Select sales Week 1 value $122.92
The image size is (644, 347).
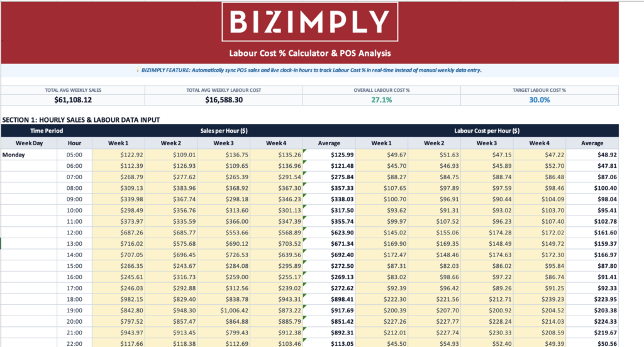click(x=119, y=155)
